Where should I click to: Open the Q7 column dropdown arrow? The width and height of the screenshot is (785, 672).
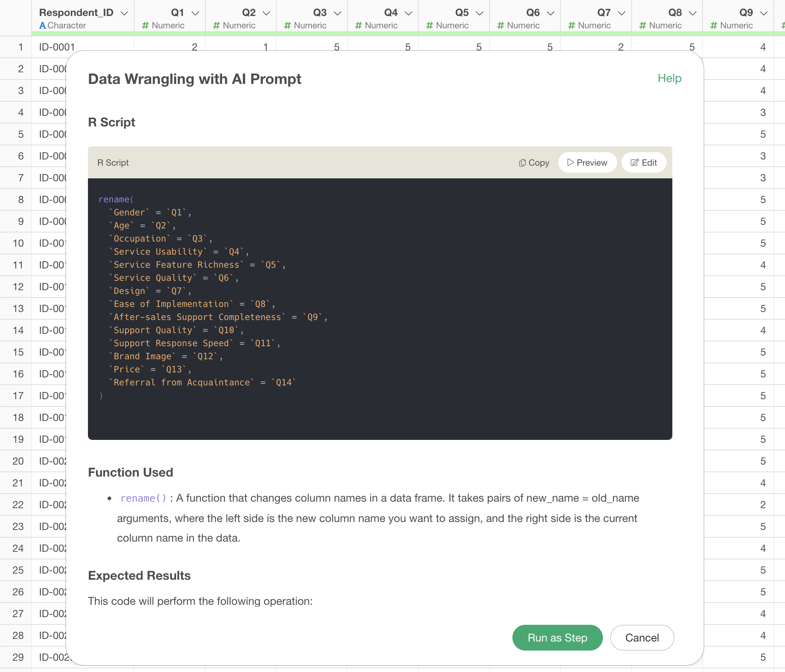click(x=621, y=13)
